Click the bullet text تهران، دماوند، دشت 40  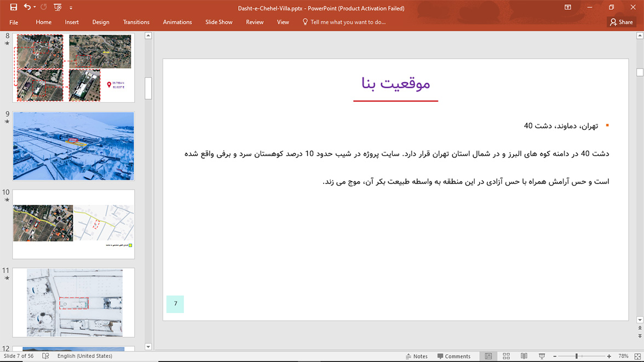click(561, 126)
